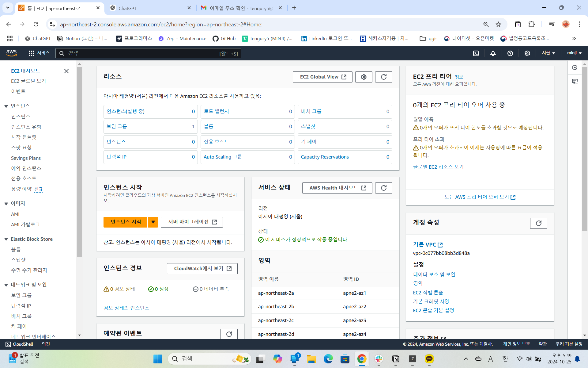Open Microsoft Edge from the taskbar
The height and width of the screenshot is (368, 588).
click(328, 359)
